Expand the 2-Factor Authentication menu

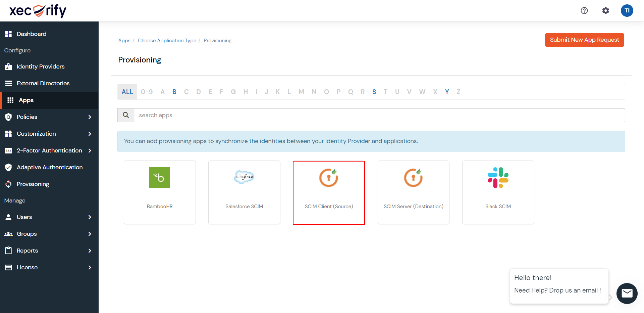pos(49,150)
